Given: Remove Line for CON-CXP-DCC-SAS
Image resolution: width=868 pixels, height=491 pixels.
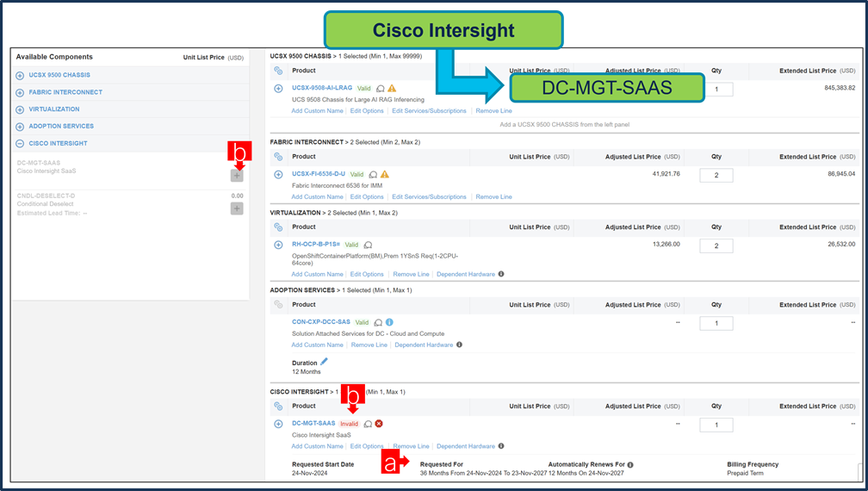Looking at the screenshot, I should [x=369, y=345].
